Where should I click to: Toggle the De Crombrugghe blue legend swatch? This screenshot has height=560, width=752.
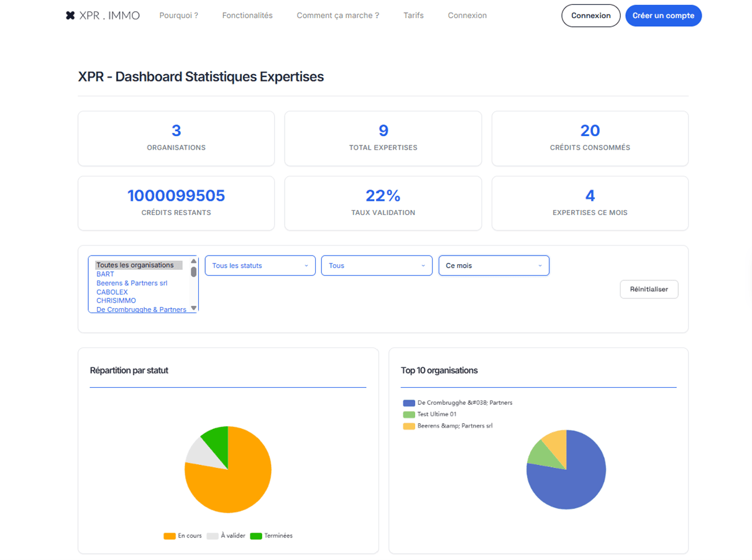click(x=409, y=403)
